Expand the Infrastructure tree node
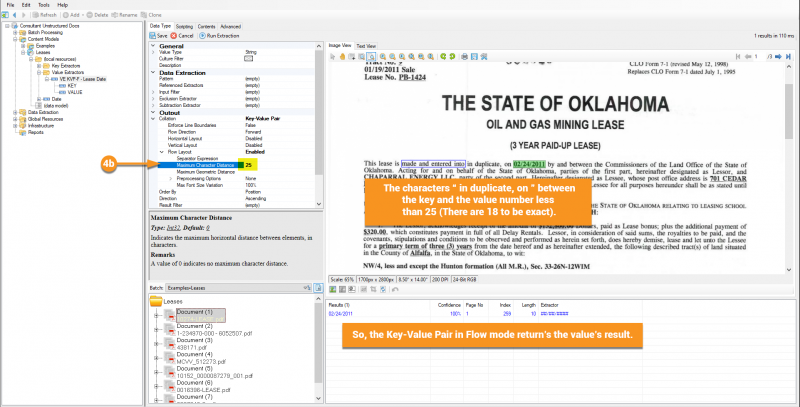800x407 pixels. pos(15,125)
